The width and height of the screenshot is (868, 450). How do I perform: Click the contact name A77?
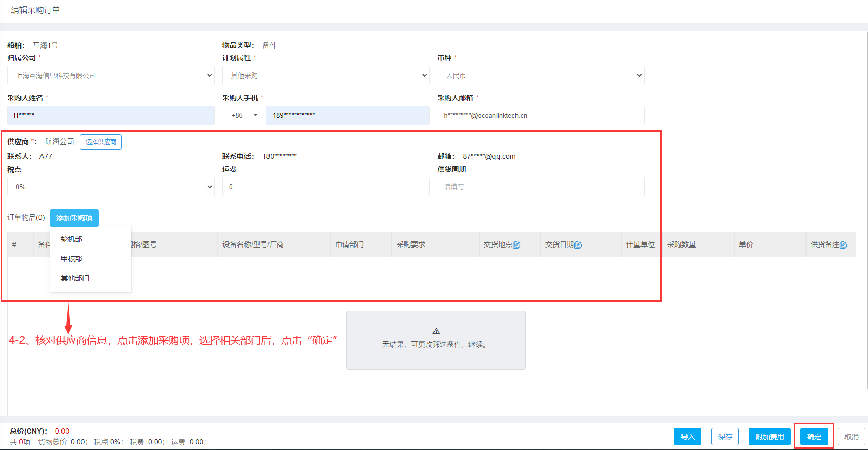[x=46, y=156]
